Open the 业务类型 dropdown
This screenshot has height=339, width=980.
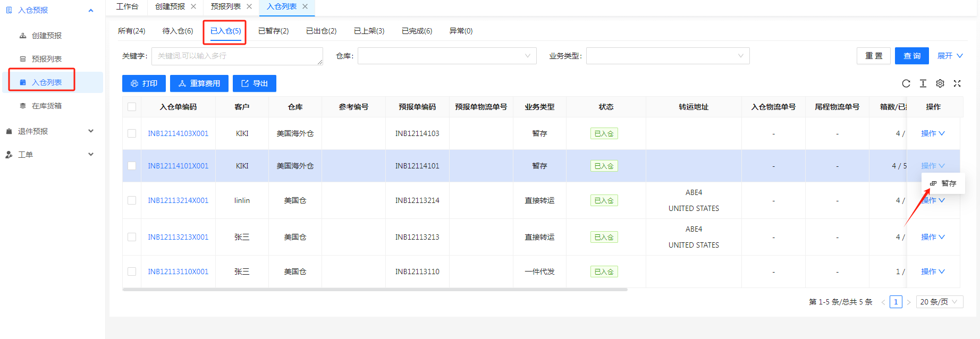(668, 56)
